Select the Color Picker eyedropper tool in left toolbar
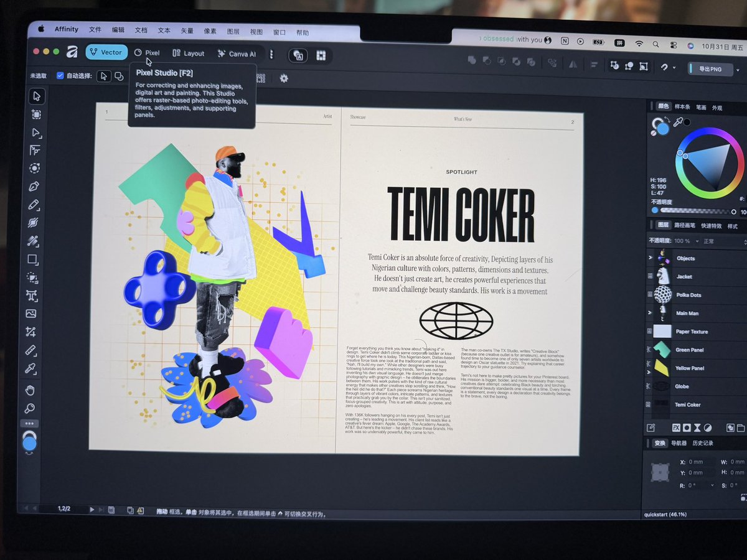Viewport: 747px width, 560px height. coord(30,369)
